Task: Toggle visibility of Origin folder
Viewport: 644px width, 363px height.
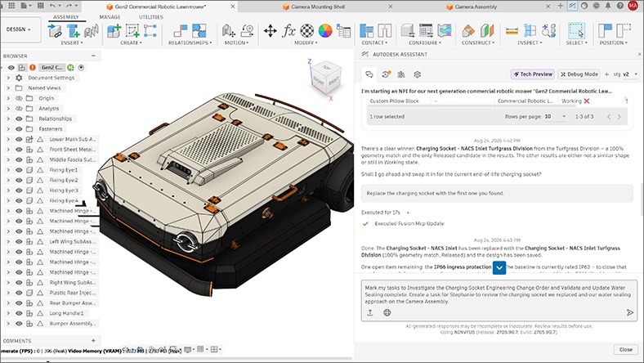Action: click(19, 98)
